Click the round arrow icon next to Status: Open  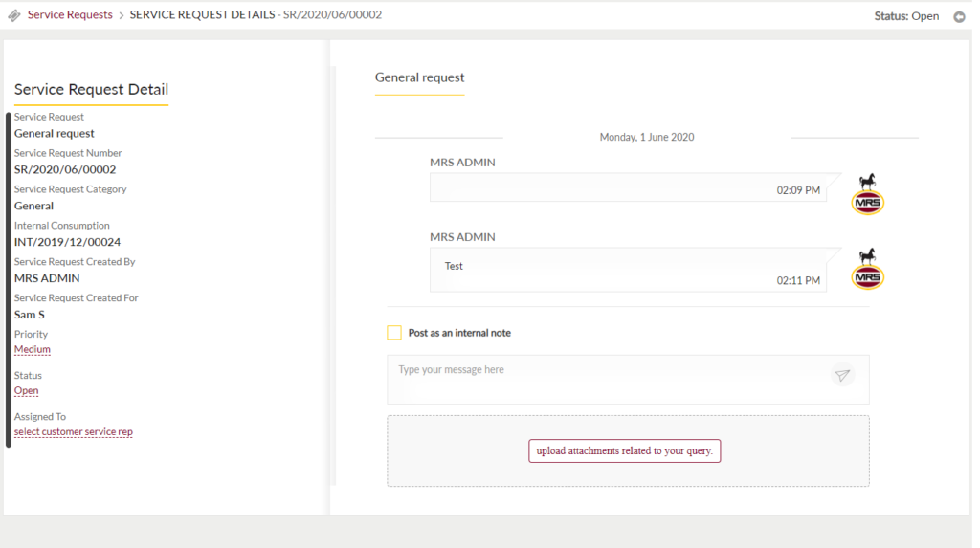(x=959, y=17)
